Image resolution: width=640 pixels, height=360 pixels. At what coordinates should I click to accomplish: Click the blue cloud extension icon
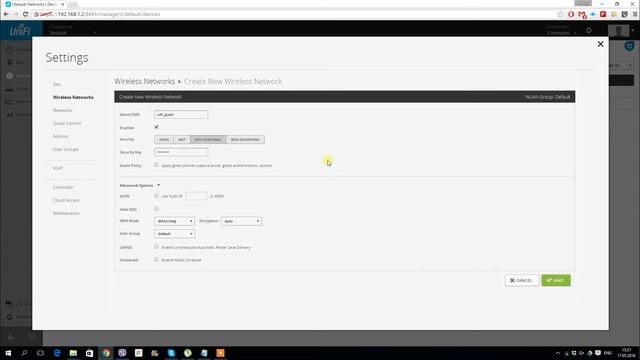[x=593, y=14]
